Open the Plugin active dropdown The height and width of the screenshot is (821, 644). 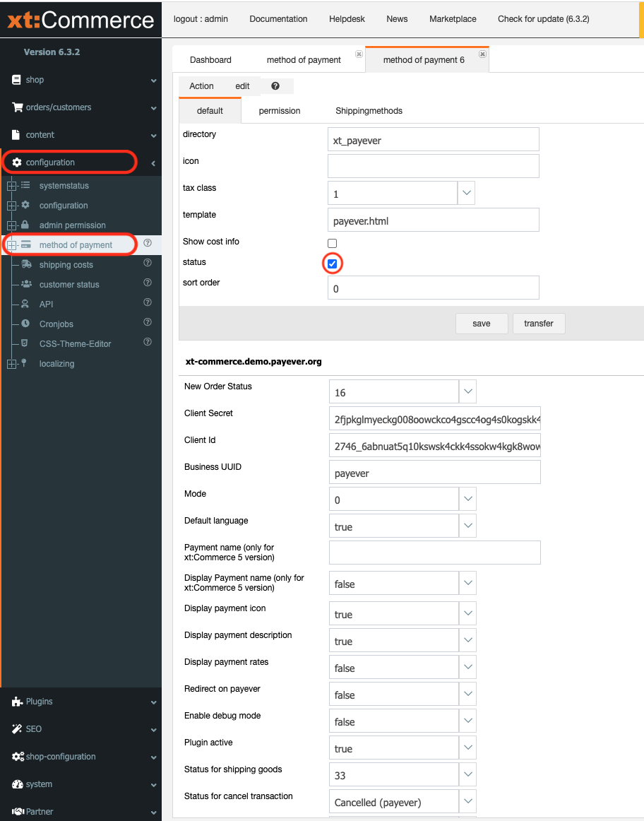(467, 748)
